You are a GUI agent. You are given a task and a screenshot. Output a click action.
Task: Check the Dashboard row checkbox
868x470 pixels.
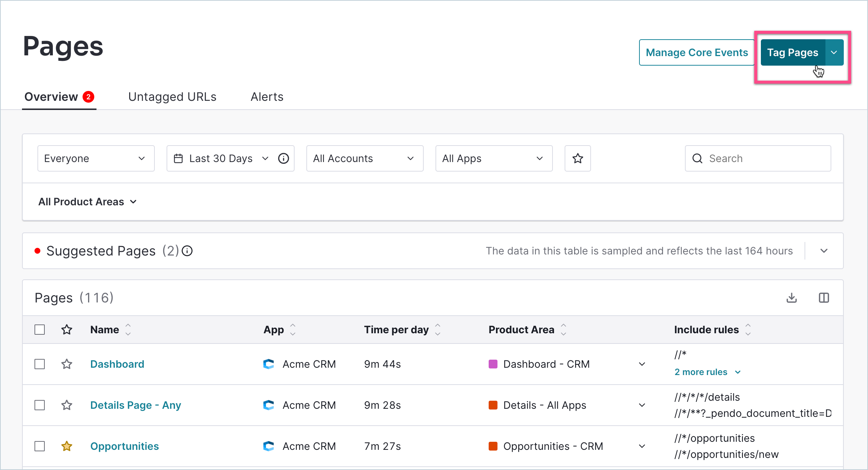[x=40, y=364]
